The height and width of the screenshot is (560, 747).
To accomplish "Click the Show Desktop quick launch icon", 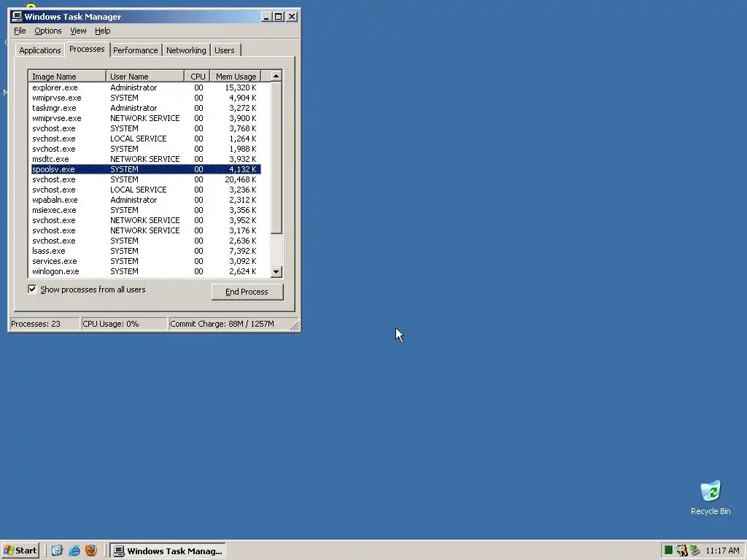I will [57, 551].
